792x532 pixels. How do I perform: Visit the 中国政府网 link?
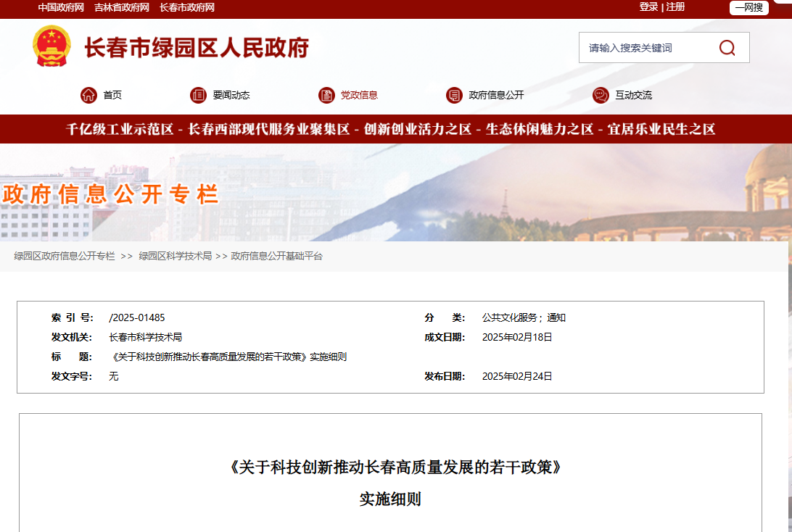pyautogui.click(x=63, y=8)
